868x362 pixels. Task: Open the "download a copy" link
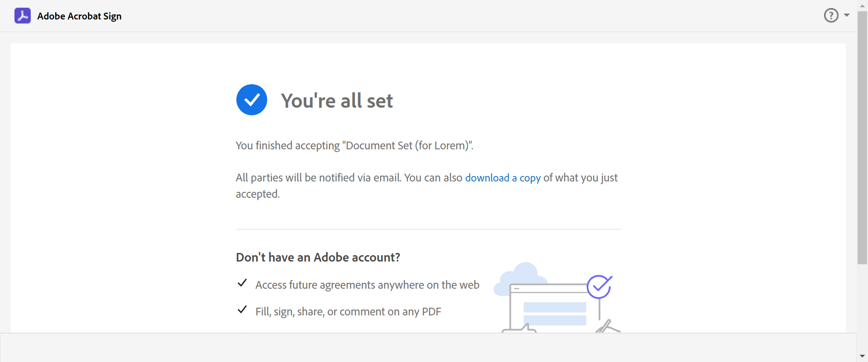pyautogui.click(x=503, y=178)
